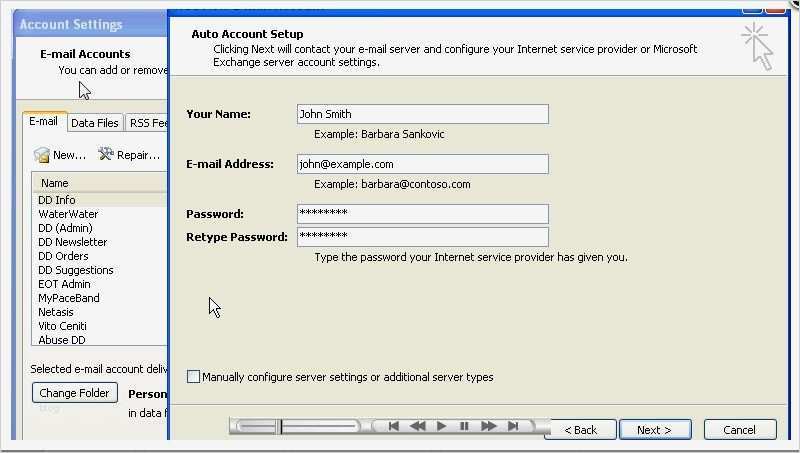Click the Change Folder button

coord(75,393)
